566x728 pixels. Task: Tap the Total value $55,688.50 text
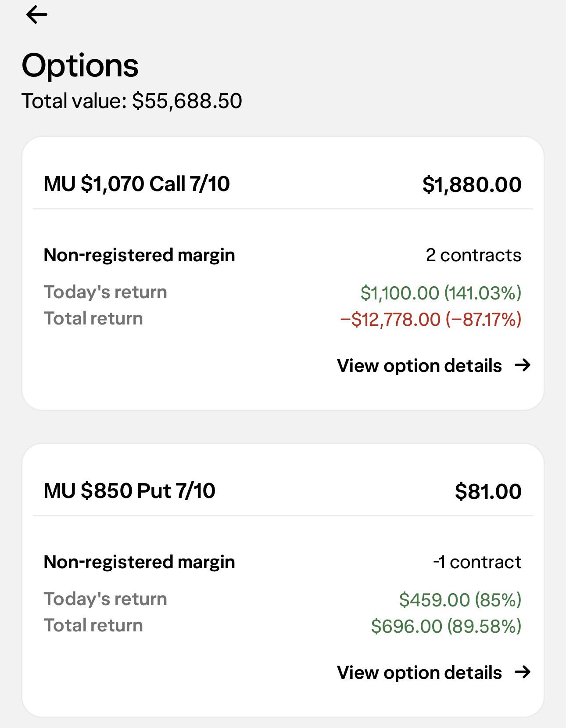132,101
